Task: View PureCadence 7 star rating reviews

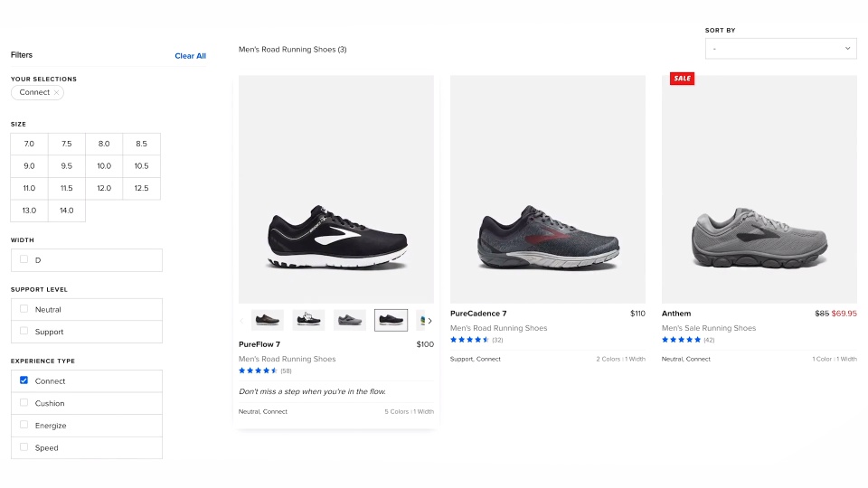Action: pyautogui.click(x=469, y=340)
